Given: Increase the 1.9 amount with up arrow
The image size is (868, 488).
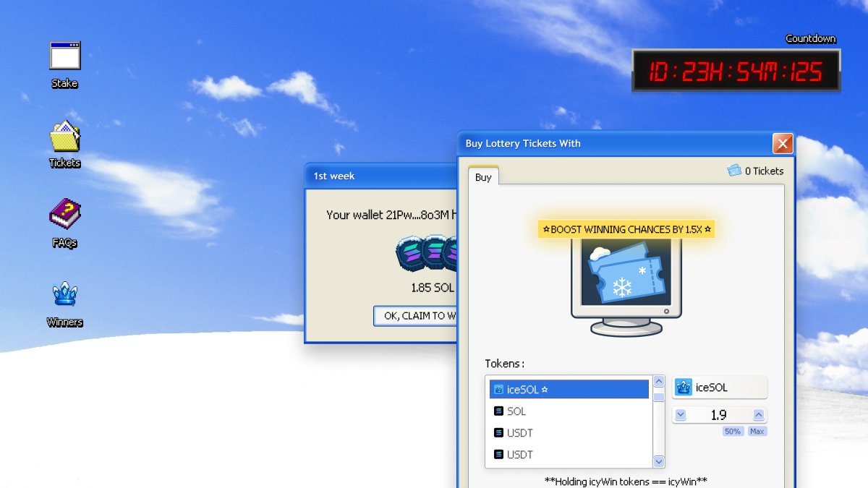Looking at the screenshot, I should [x=759, y=415].
